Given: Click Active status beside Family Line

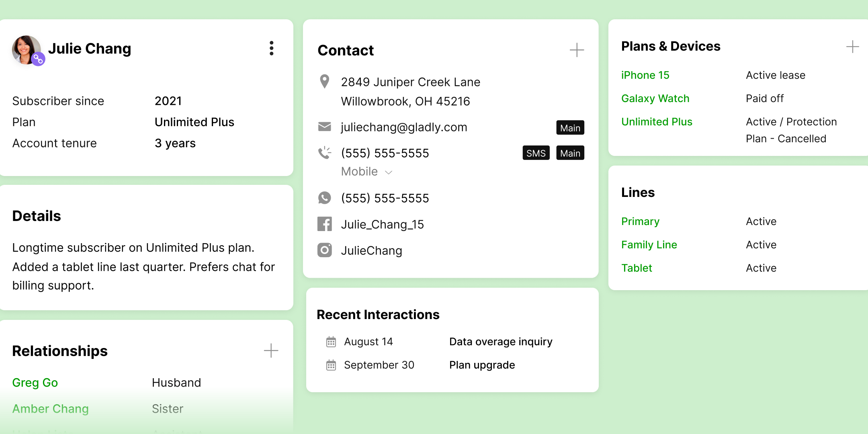Looking at the screenshot, I should click(761, 245).
